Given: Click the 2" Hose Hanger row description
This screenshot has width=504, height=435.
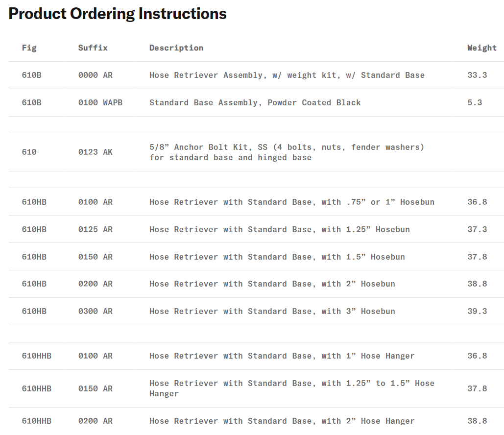Looking at the screenshot, I should click(x=282, y=421).
